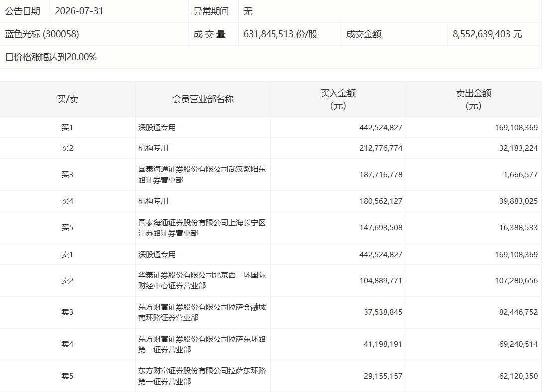Click 机构专用 in the 买2 row

153,148
